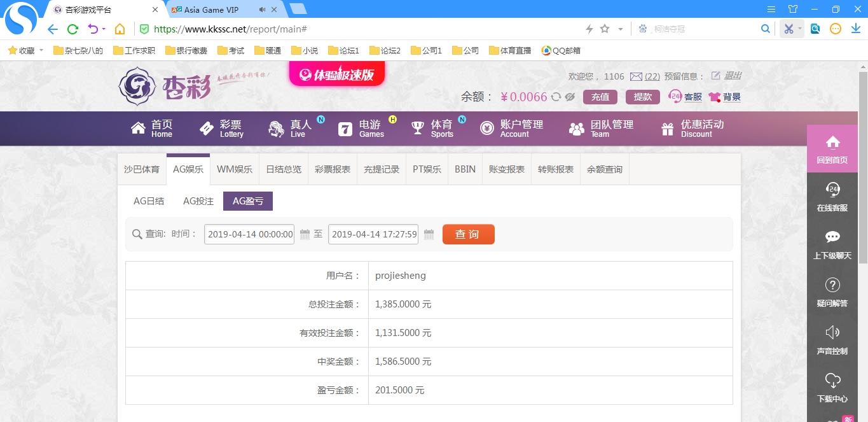868x422 pixels.
Task: Open 疑问解答 help in the sidebar
Action: coord(832,292)
